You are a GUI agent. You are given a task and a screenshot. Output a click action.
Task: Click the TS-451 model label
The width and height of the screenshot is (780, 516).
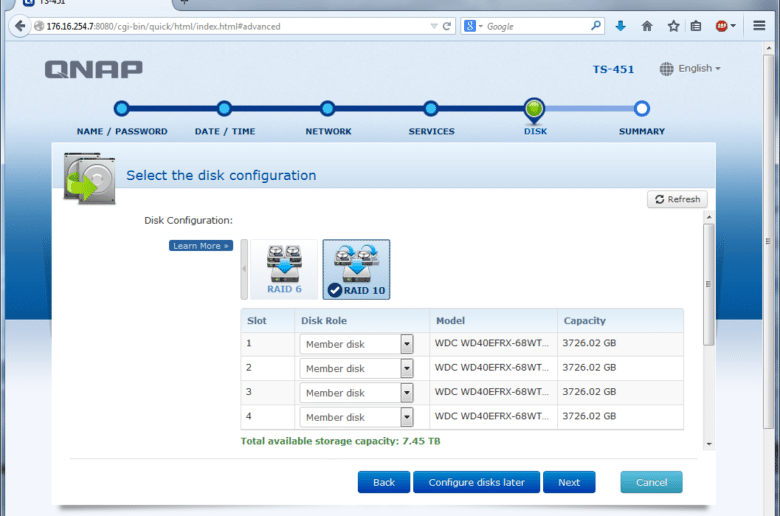coord(613,69)
